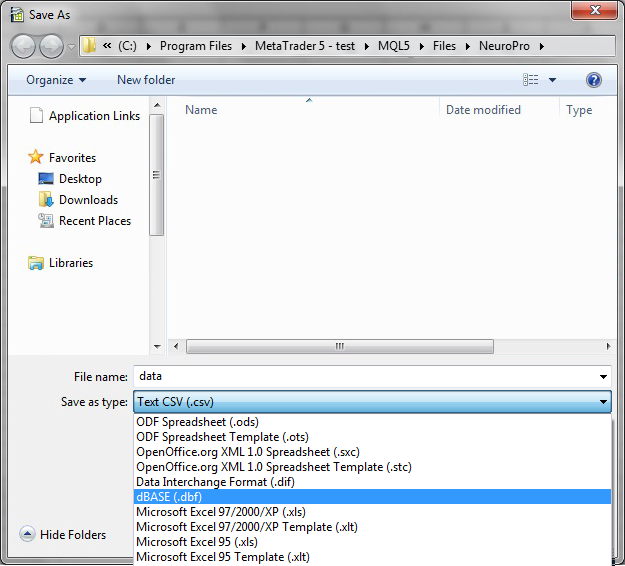
Task: Expand the arrow after MQL5
Action: tap(422, 47)
